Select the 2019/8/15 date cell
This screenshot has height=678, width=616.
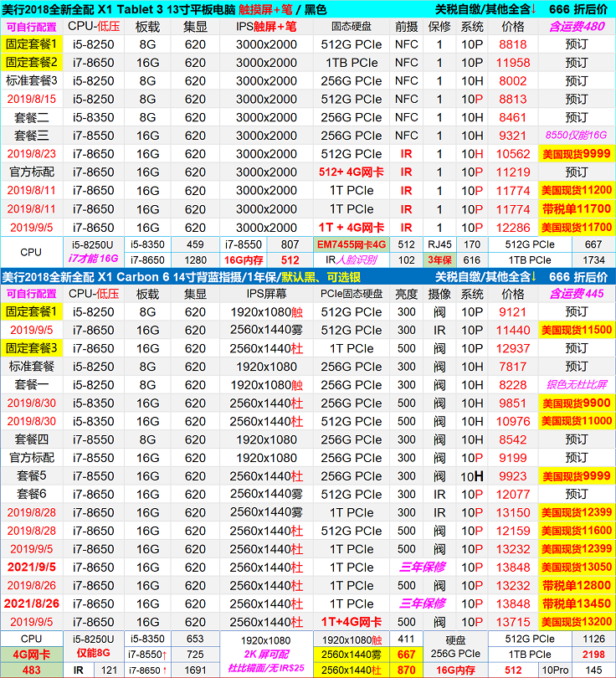pyautogui.click(x=32, y=99)
